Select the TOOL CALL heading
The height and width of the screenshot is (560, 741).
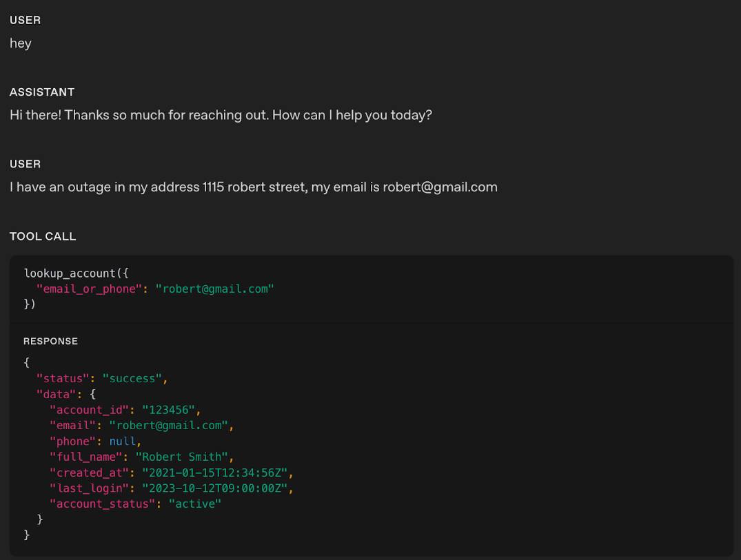coord(43,236)
